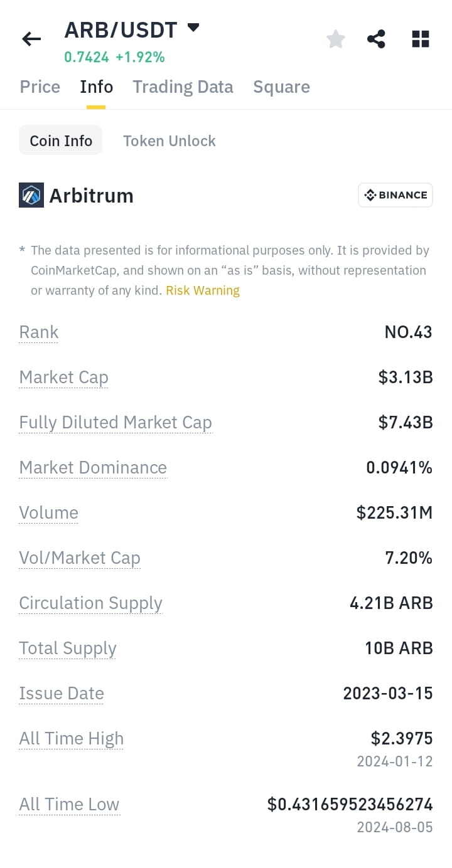This screenshot has height=868, width=452.
Task: Tap the Binance logo badge
Action: 395,195
